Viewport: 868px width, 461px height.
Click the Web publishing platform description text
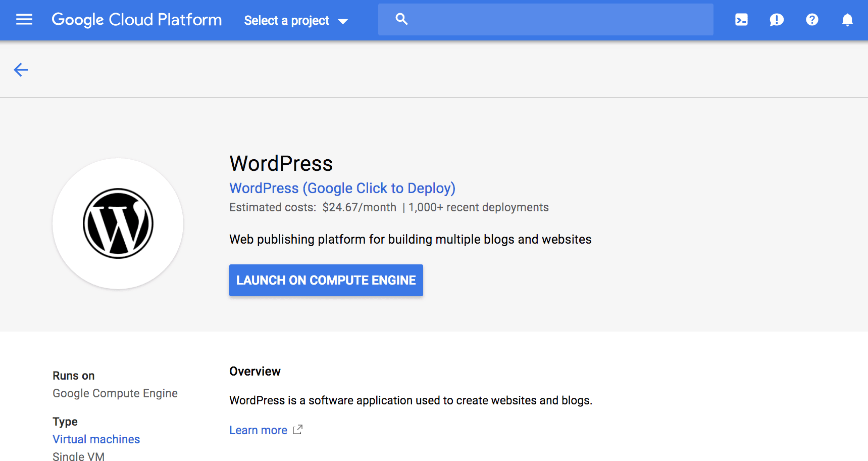pos(411,239)
